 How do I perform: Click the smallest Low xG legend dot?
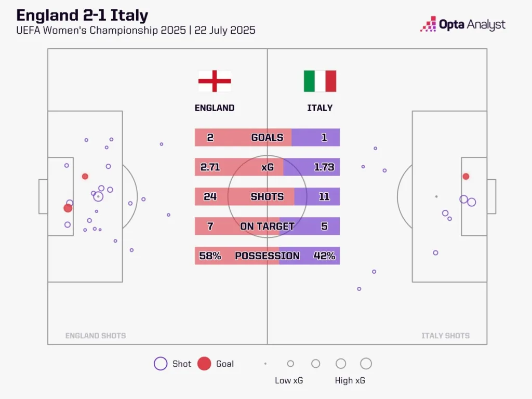[x=265, y=364]
